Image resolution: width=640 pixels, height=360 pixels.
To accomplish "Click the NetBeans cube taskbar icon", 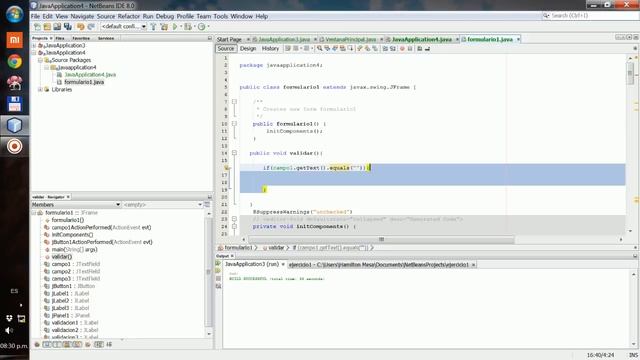I will coord(14,125).
